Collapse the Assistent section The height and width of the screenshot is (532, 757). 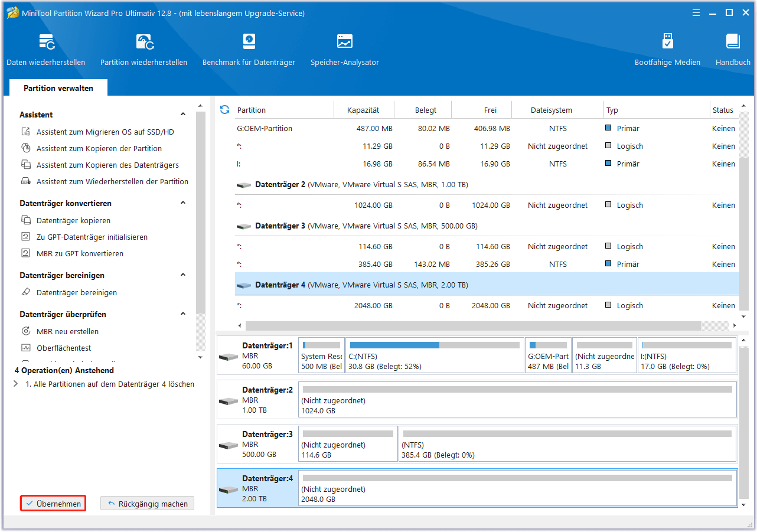pyautogui.click(x=183, y=115)
